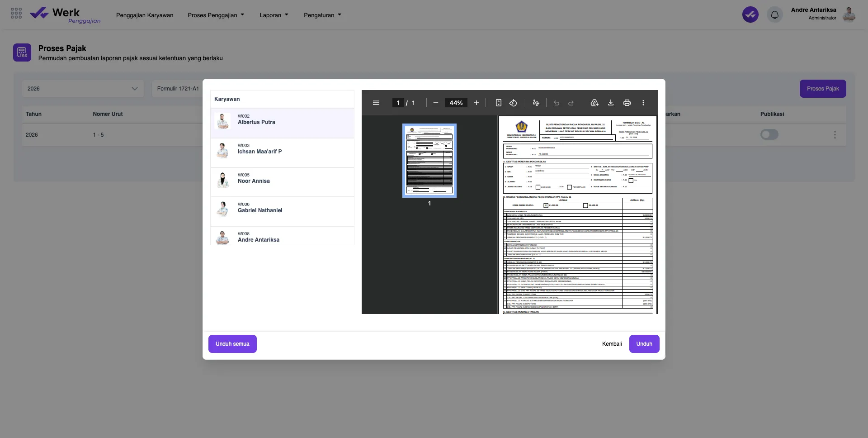The image size is (868, 438).
Task: Zoom in the PDF preview
Action: pos(476,103)
